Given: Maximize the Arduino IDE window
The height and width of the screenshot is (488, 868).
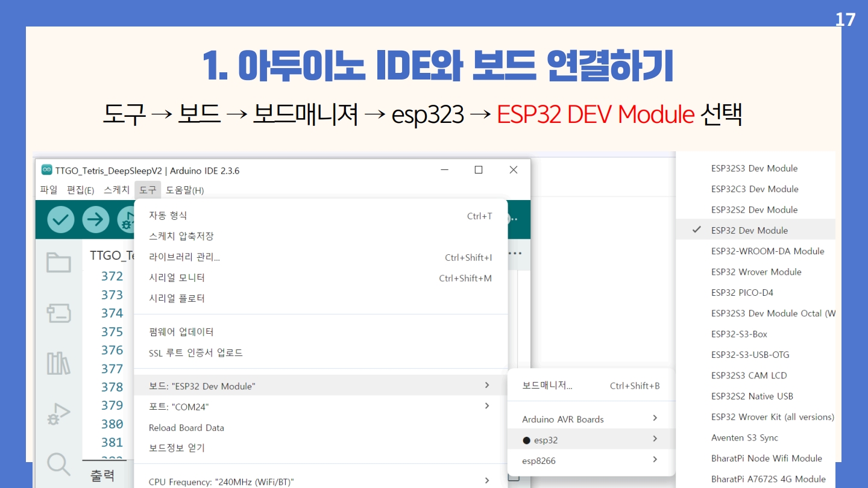Looking at the screenshot, I should (479, 170).
